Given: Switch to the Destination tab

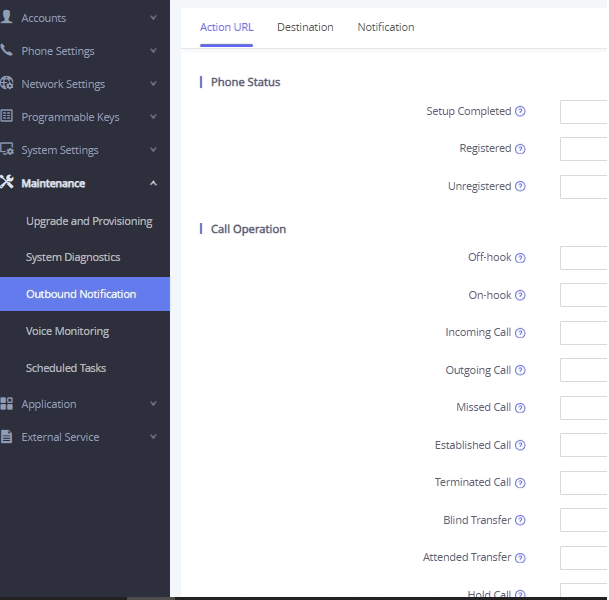Looking at the screenshot, I should pos(305,27).
